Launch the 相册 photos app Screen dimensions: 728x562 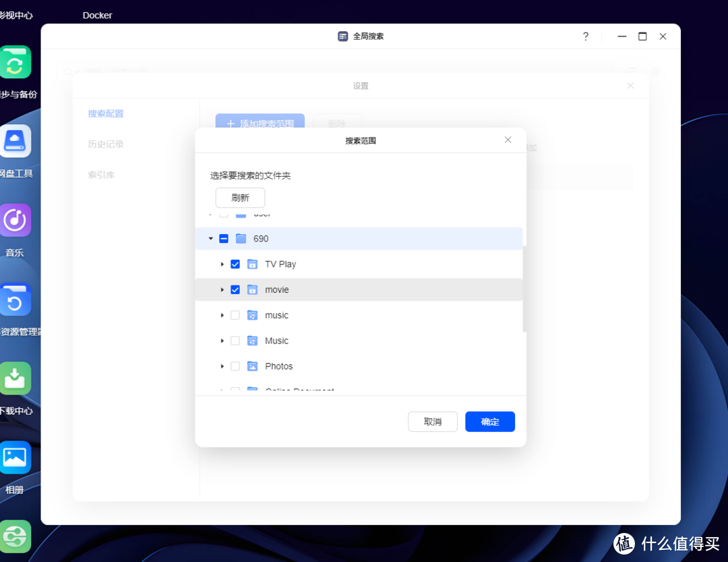(15, 457)
